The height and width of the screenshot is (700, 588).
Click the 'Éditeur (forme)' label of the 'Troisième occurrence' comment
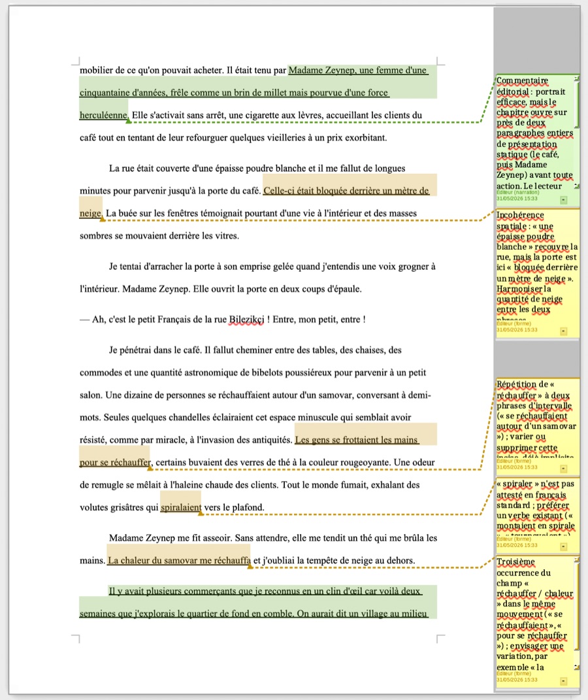pyautogui.click(x=514, y=674)
